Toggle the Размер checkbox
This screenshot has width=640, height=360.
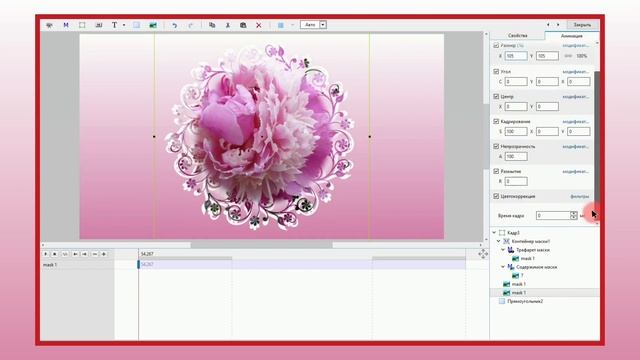pyautogui.click(x=496, y=45)
